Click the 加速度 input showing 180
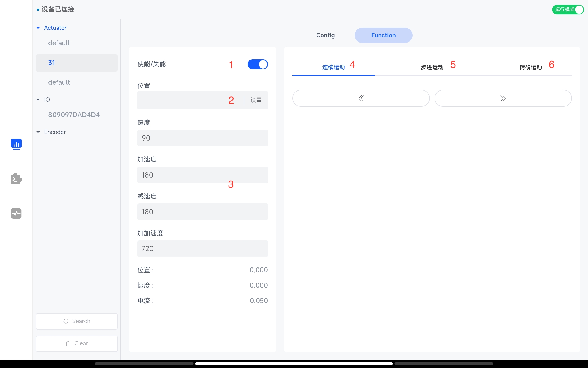This screenshot has width=588, height=368. [203, 175]
